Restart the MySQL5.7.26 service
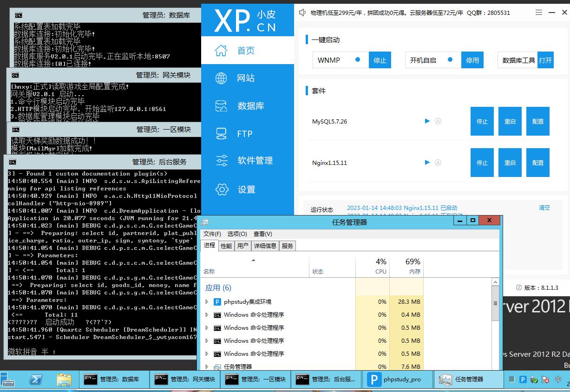Image resolution: width=570 pixels, height=392 pixels. click(x=510, y=121)
